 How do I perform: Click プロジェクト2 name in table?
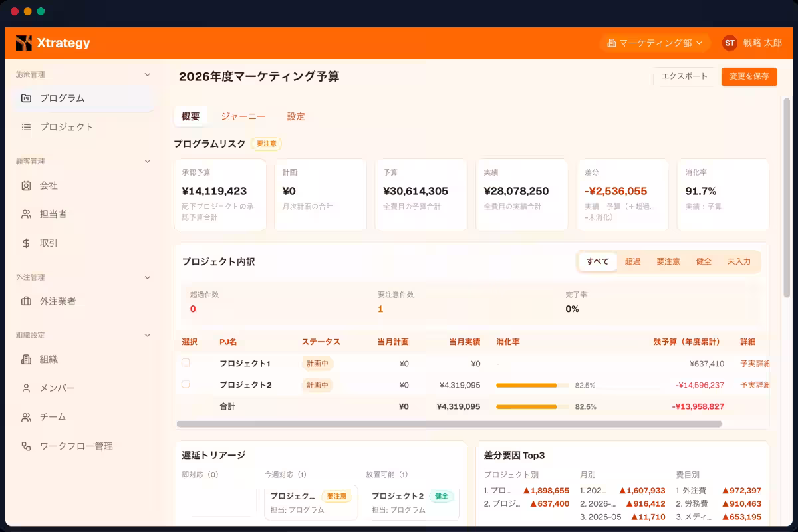point(245,385)
